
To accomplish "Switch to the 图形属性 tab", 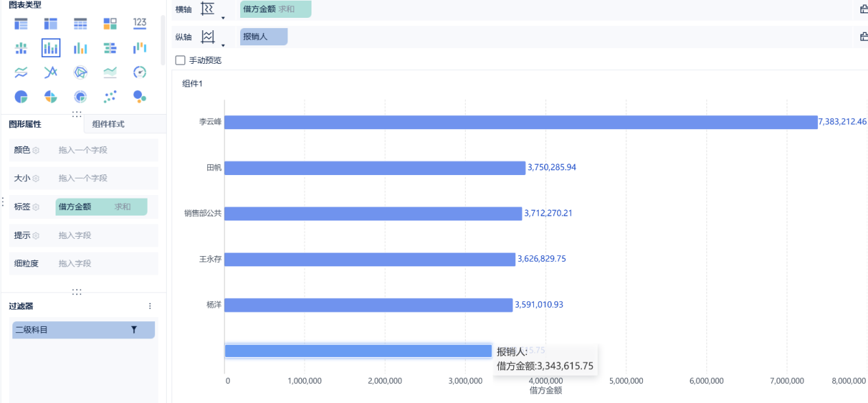I will [x=25, y=124].
